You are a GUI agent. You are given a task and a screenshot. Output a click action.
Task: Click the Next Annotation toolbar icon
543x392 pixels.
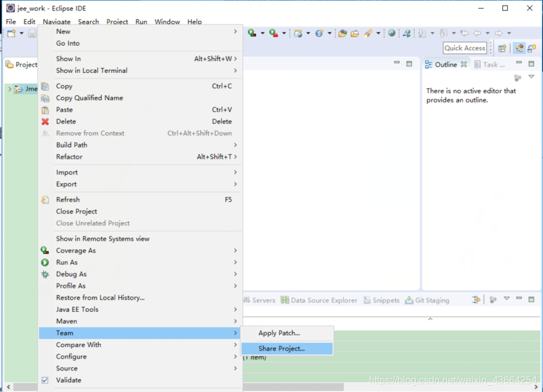pyautogui.click(x=422, y=33)
